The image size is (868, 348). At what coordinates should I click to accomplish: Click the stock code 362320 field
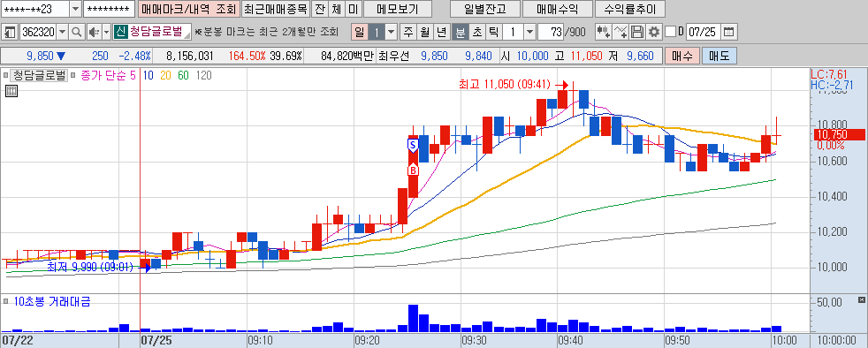click(38, 32)
